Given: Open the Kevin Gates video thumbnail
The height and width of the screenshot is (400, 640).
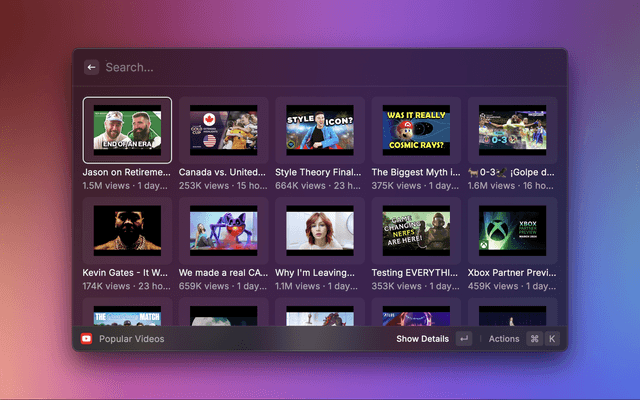Looking at the screenshot, I should point(127,230).
